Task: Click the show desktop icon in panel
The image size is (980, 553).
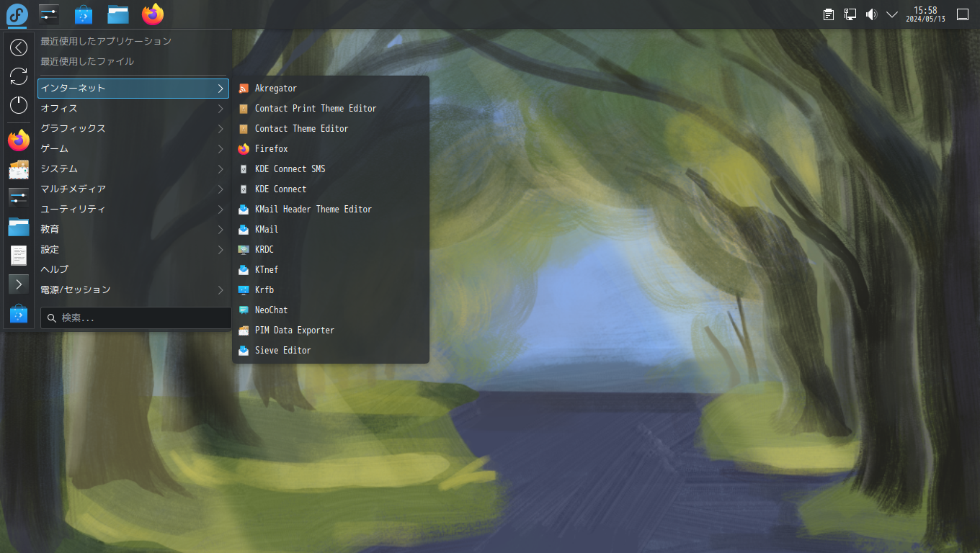Action: pyautogui.click(x=962, y=14)
